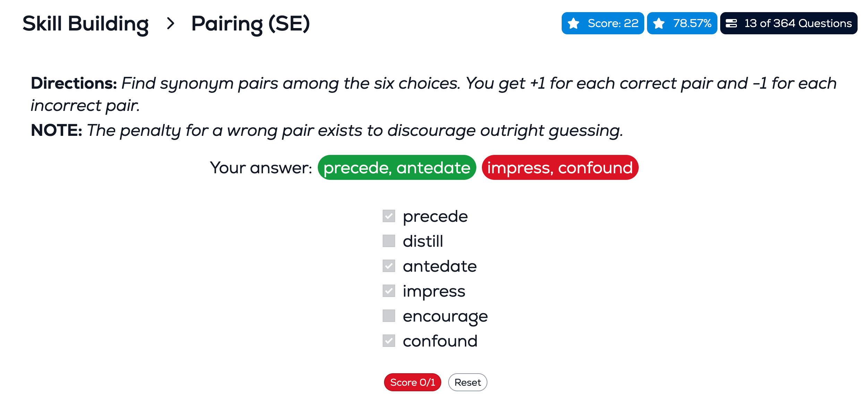Click the Reset button
The width and height of the screenshot is (868, 402).
coord(468,382)
